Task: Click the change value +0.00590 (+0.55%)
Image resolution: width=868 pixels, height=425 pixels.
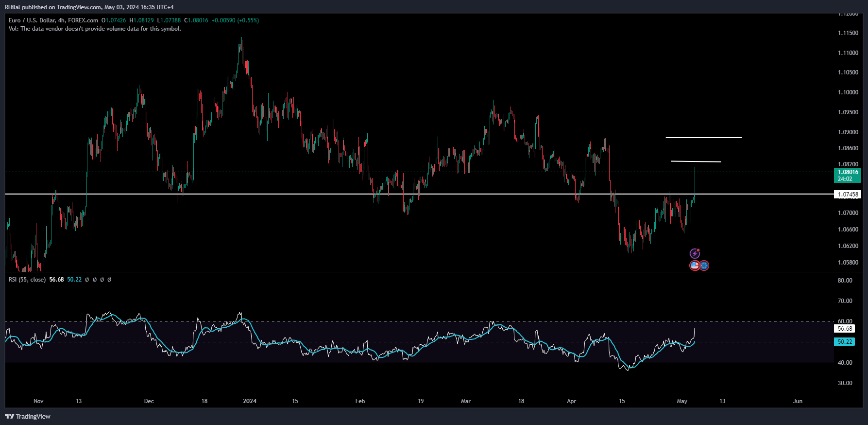Action: (x=235, y=20)
